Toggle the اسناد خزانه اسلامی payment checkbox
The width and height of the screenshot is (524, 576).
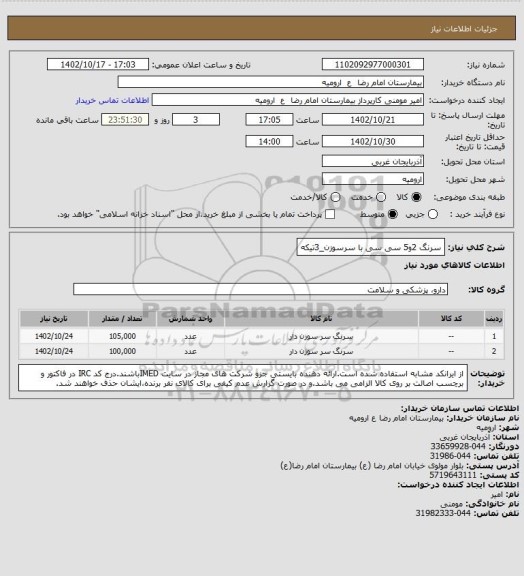[x=330, y=214]
